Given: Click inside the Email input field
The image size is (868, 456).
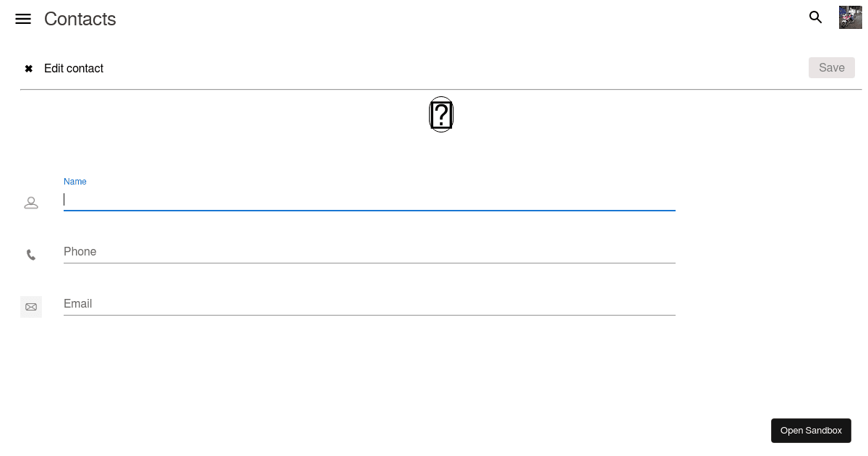Looking at the screenshot, I should point(289,305).
